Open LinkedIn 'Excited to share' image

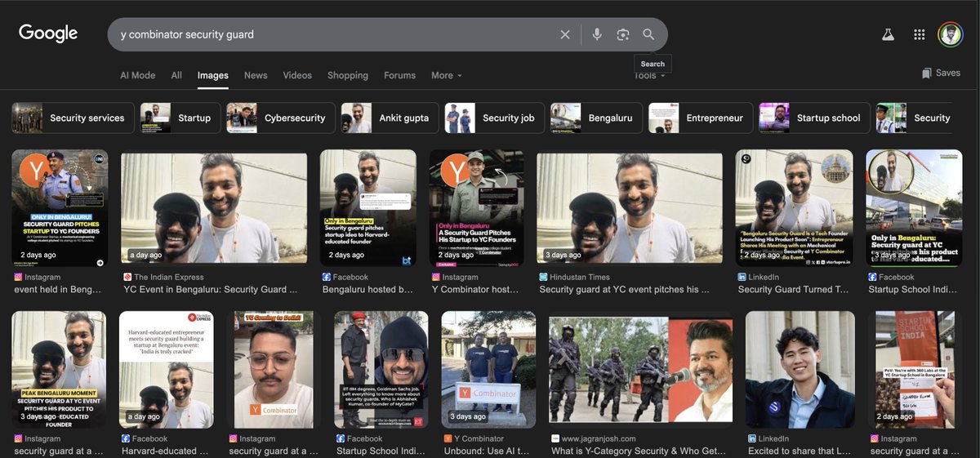click(x=801, y=370)
